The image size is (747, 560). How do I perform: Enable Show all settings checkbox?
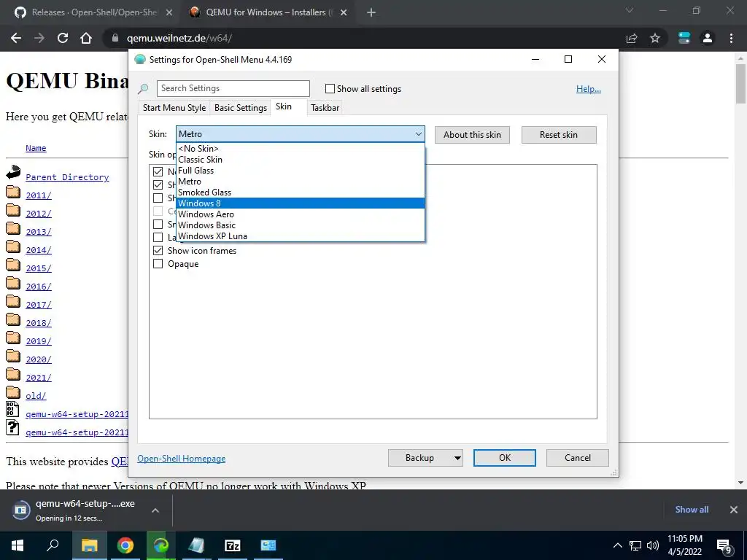[330, 88]
